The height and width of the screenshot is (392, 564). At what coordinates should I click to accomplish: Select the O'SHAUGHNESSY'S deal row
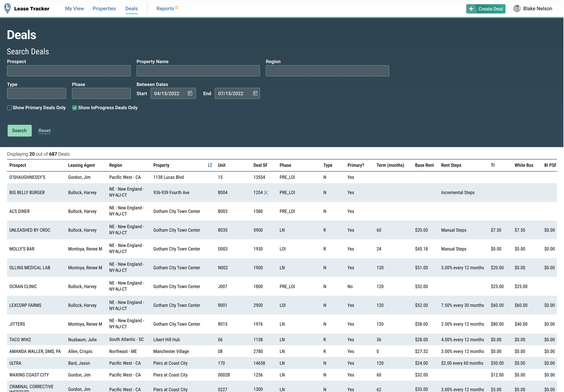(x=27, y=177)
